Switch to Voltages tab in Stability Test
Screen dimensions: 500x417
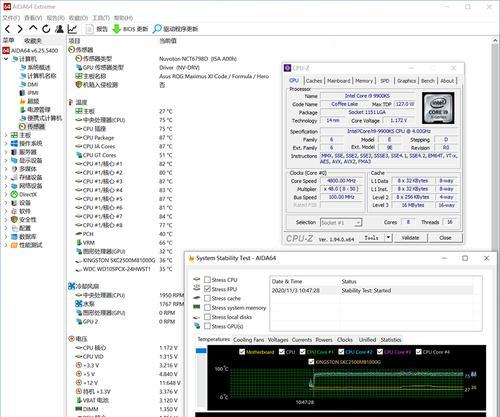pyautogui.click(x=278, y=340)
